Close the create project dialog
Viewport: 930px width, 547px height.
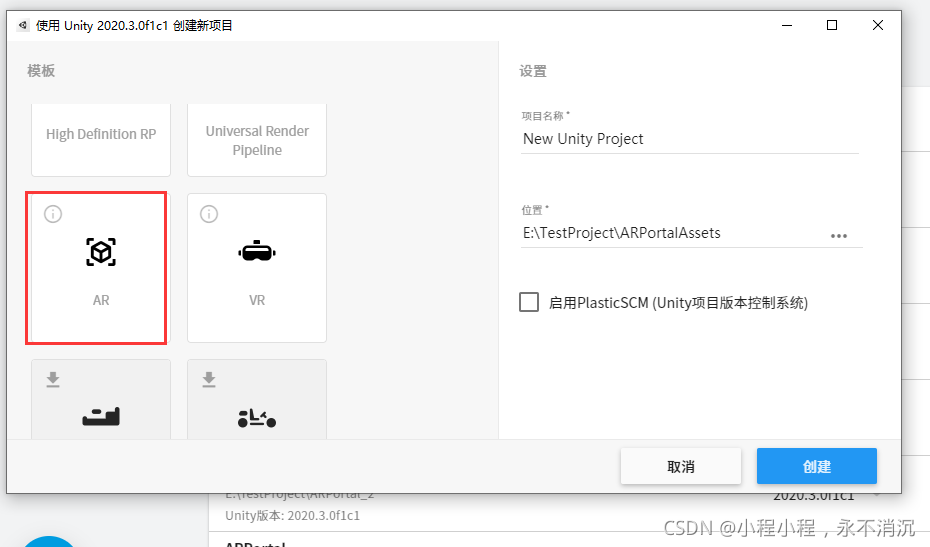878,25
